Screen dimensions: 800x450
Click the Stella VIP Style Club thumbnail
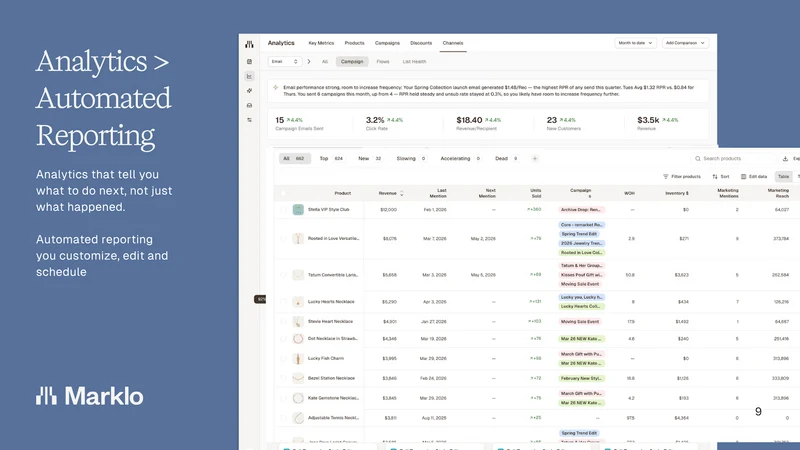(298, 210)
